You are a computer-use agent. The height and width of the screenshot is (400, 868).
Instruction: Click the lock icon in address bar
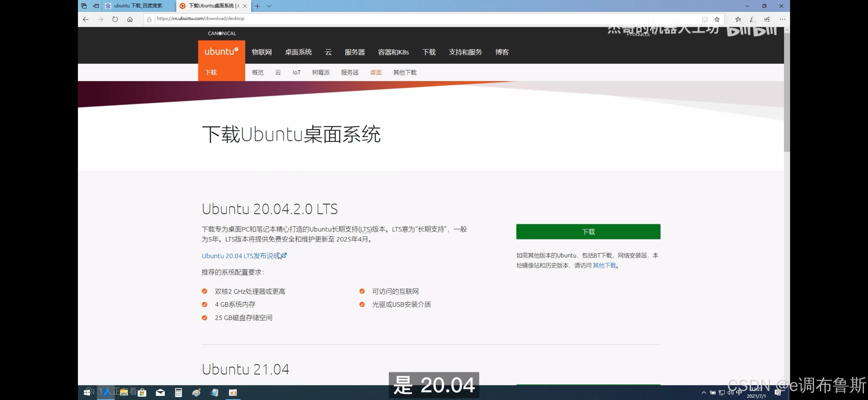pyautogui.click(x=149, y=19)
